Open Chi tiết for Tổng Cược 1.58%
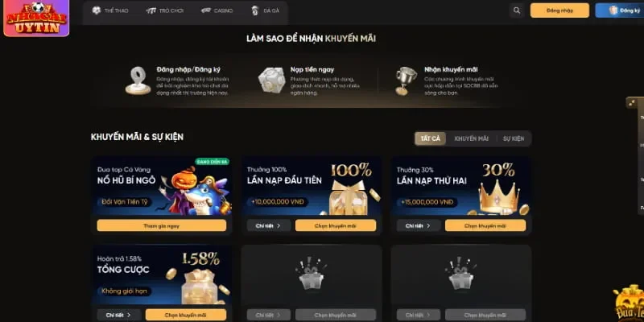This screenshot has width=644, height=322. pos(118,315)
